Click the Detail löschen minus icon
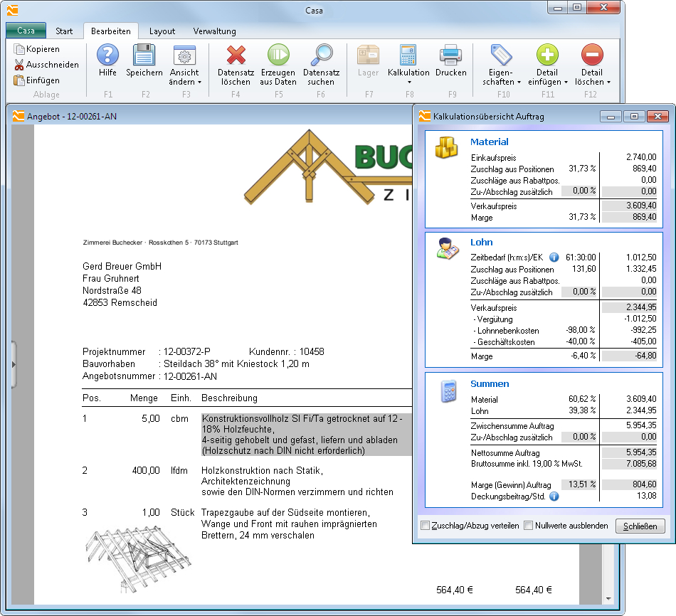Viewport: 676px width, 616px height. tap(592, 55)
